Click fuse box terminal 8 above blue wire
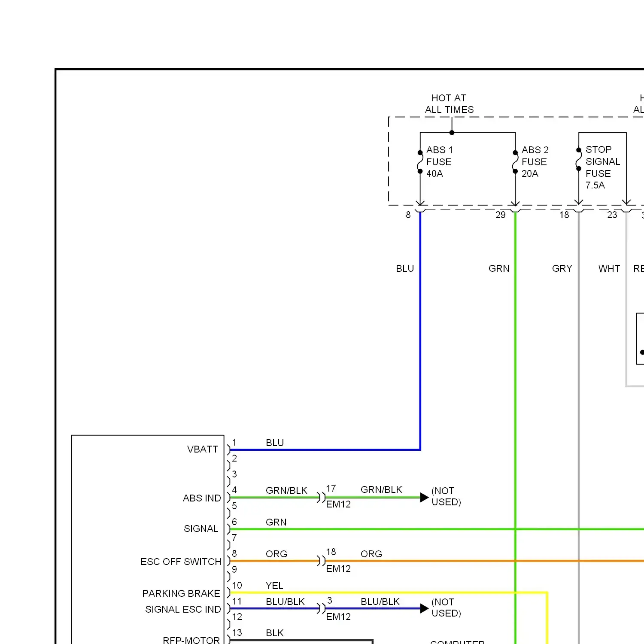The width and height of the screenshot is (644, 644). [408, 215]
